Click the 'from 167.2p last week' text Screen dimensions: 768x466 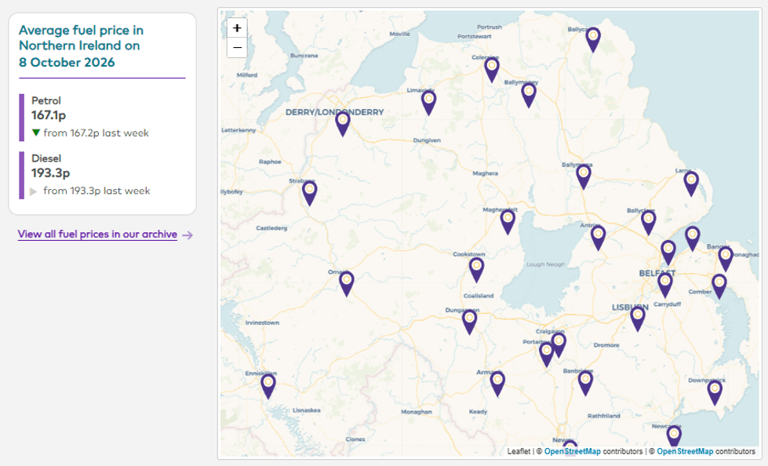click(96, 133)
